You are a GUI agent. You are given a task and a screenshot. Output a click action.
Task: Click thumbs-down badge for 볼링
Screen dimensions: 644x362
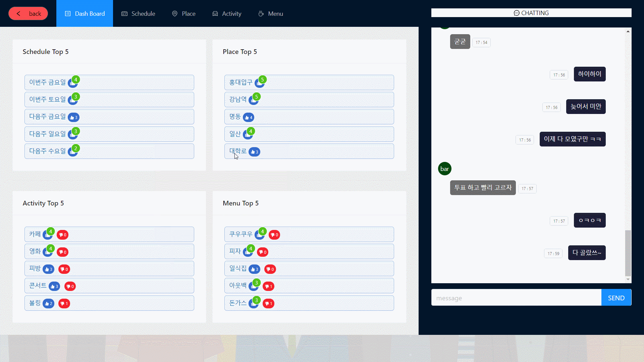click(x=64, y=304)
